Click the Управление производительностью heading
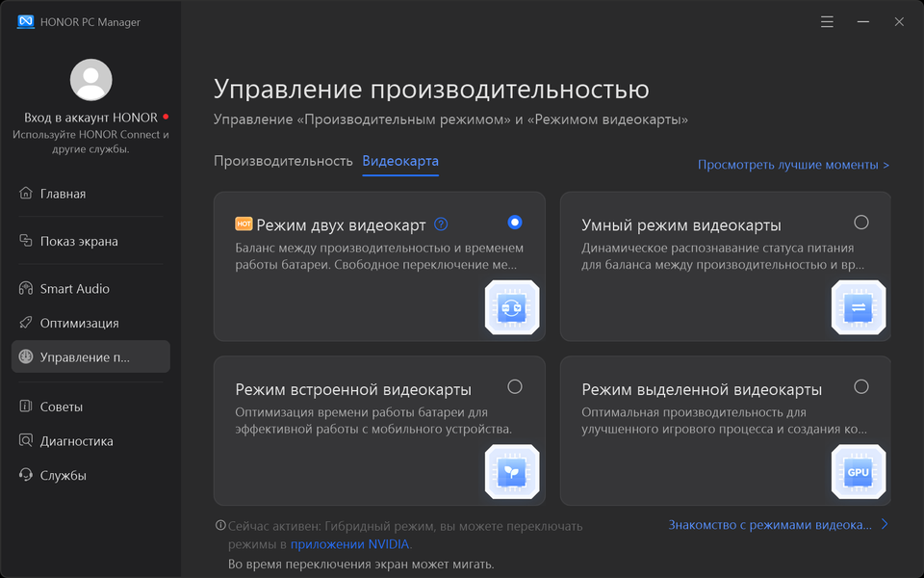Screen dimensions: 924x578 pos(431,89)
